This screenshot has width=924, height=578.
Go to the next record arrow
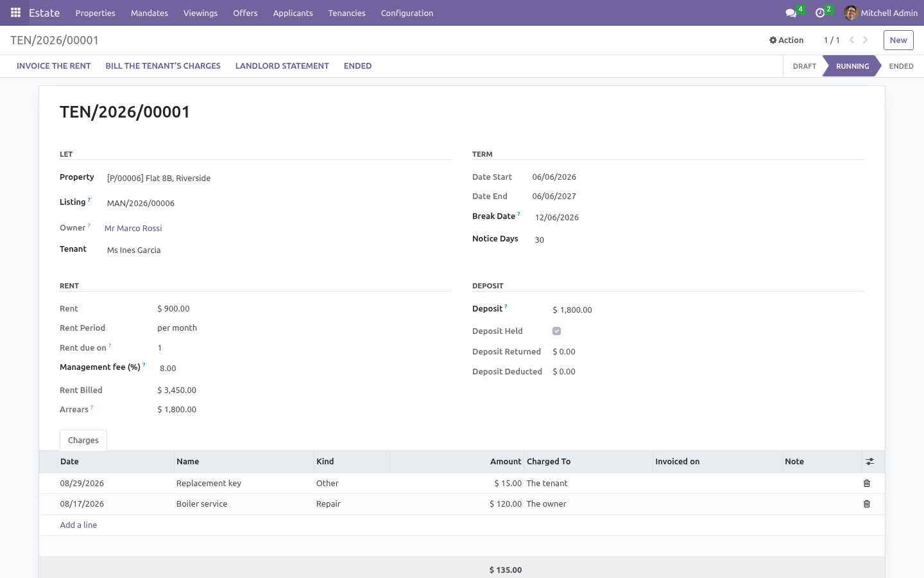[x=866, y=40]
